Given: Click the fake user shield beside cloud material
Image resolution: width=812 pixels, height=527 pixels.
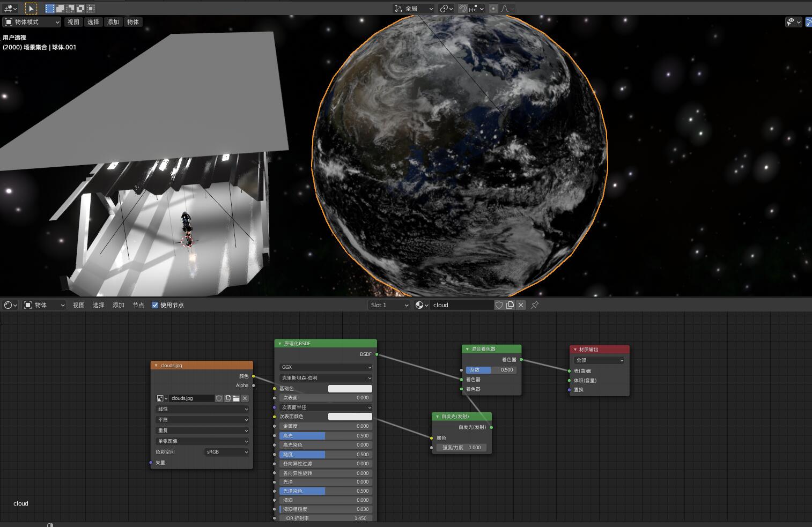Looking at the screenshot, I should coord(499,305).
